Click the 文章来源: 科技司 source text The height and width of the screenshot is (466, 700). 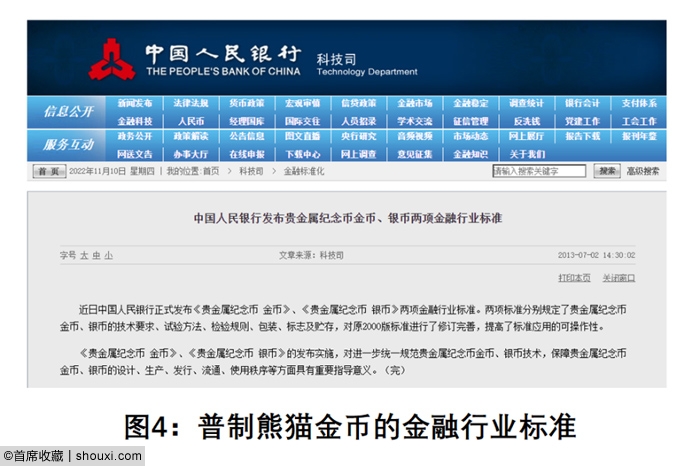pyautogui.click(x=311, y=255)
